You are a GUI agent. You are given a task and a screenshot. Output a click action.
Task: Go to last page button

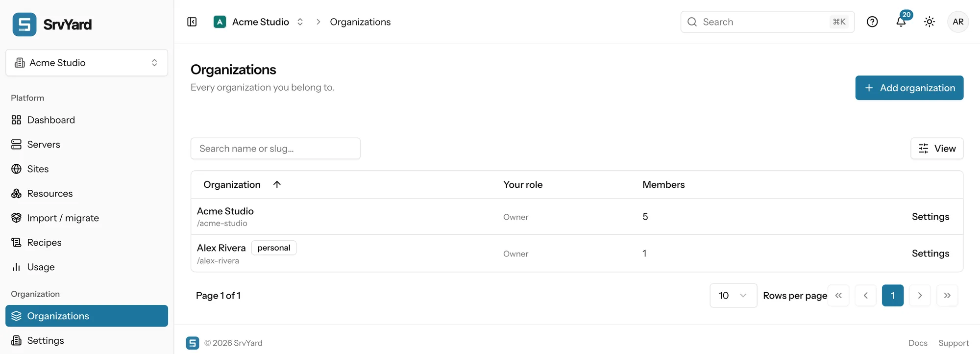(x=947, y=295)
